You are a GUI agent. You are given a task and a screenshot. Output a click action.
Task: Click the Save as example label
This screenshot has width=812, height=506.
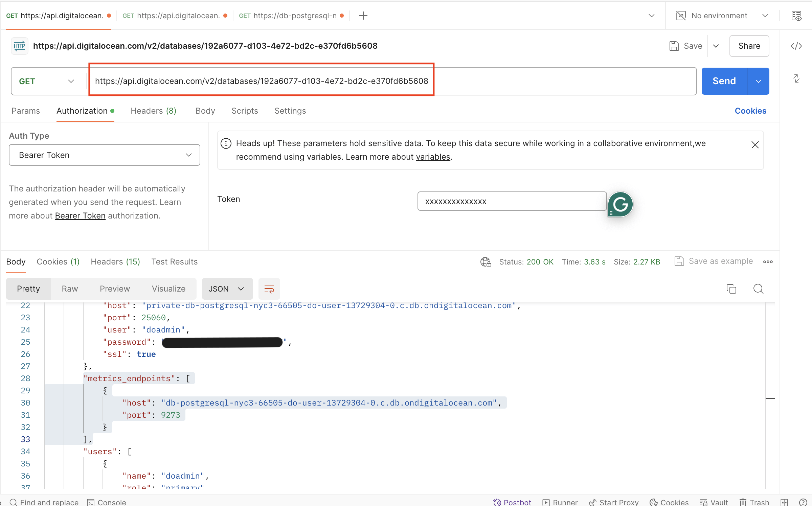pyautogui.click(x=721, y=261)
